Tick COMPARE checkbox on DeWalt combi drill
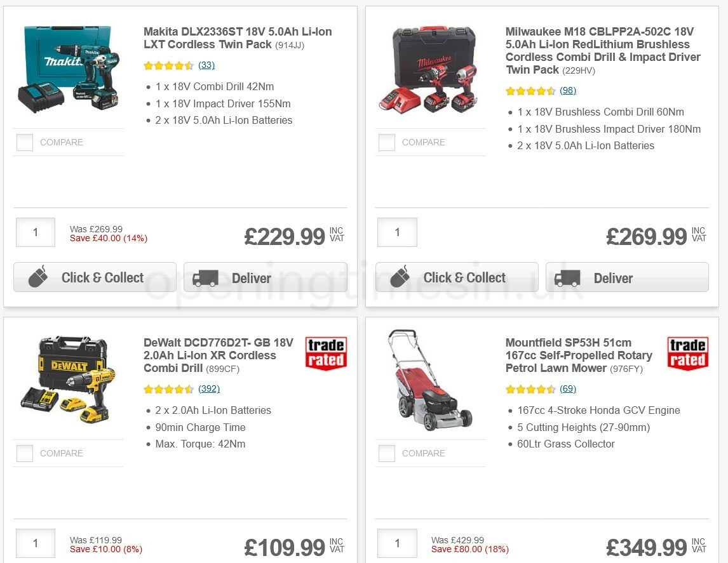 [x=24, y=453]
